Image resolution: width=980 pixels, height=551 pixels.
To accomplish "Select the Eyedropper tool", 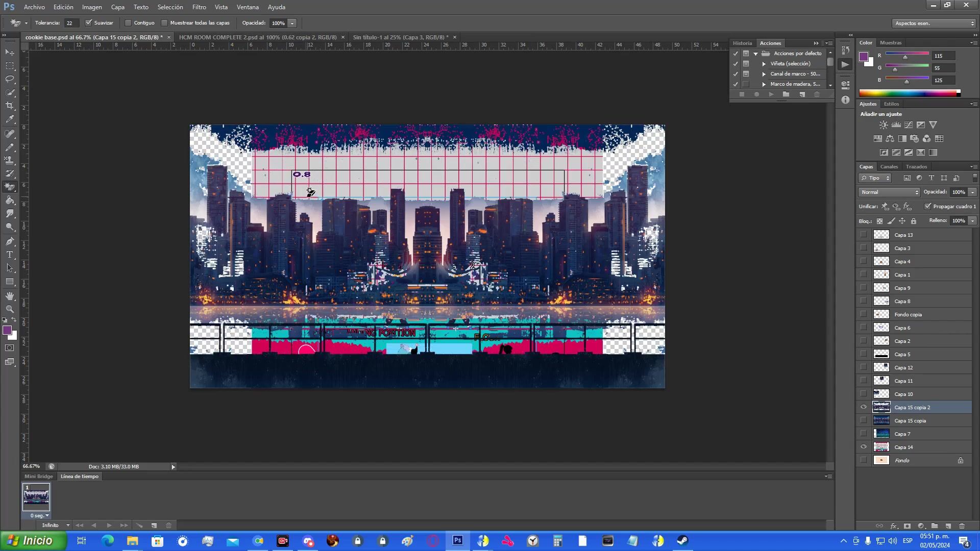I will pos(10,119).
